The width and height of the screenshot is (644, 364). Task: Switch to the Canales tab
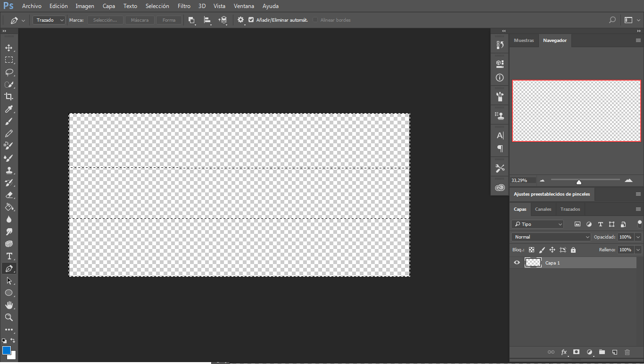543,209
